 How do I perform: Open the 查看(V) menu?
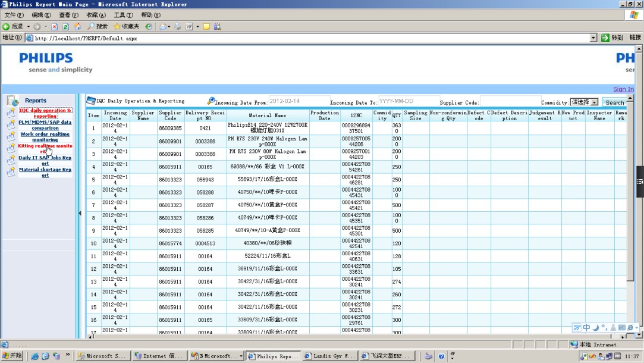[68, 15]
